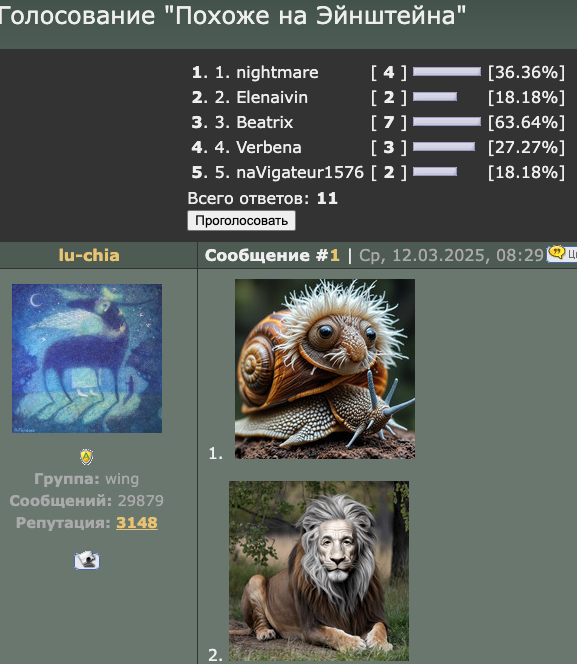Click the yellow shield rank icon
The width and height of the screenshot is (577, 664).
(x=87, y=457)
